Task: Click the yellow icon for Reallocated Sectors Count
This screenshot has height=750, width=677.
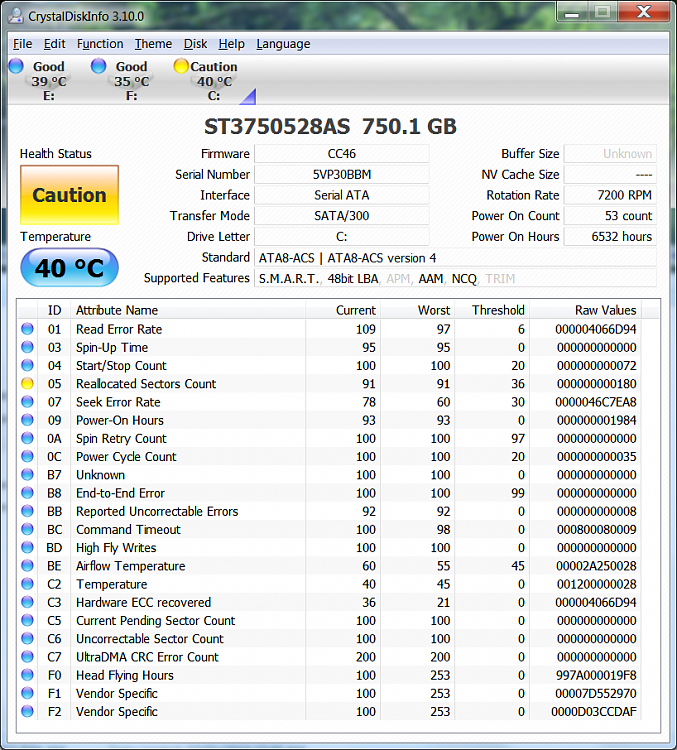Action: pyautogui.click(x=27, y=384)
